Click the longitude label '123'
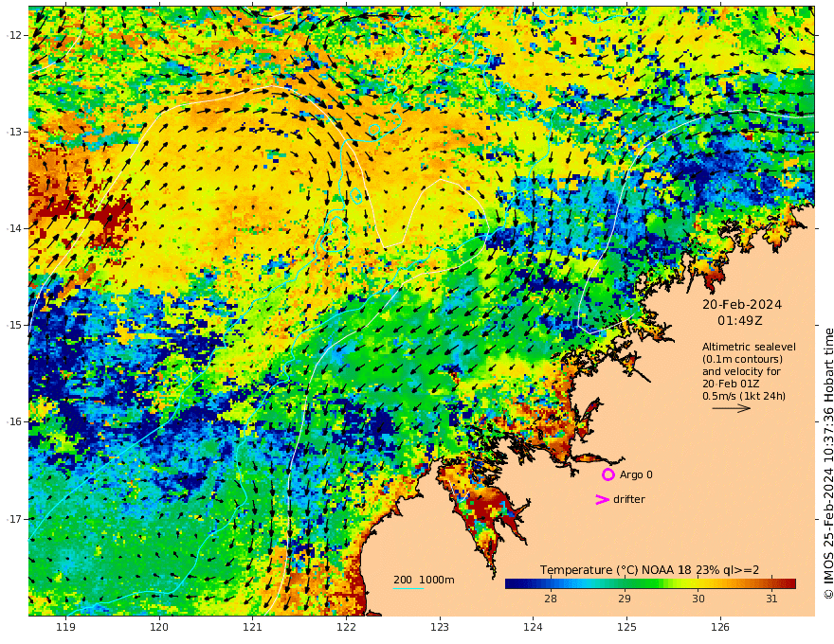834x644 pixels. (x=440, y=628)
